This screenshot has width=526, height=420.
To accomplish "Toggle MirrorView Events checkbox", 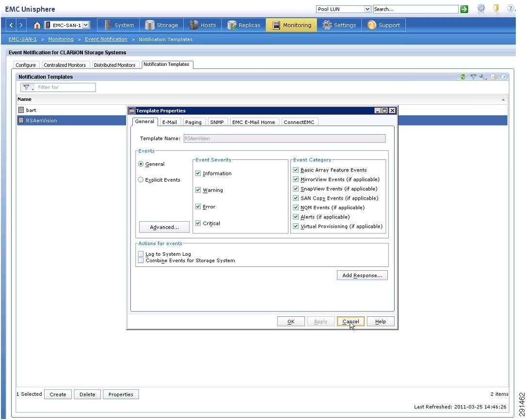I will 296,179.
